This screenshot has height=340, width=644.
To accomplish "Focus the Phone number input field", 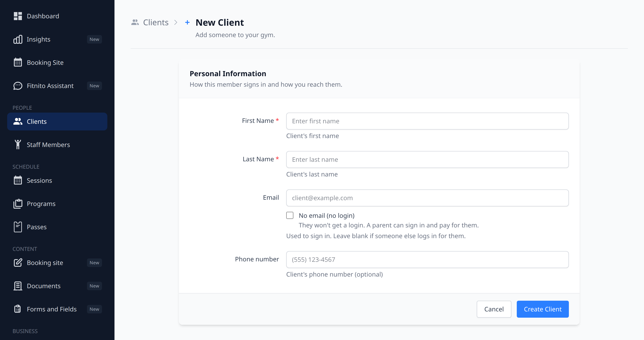I will click(x=427, y=260).
